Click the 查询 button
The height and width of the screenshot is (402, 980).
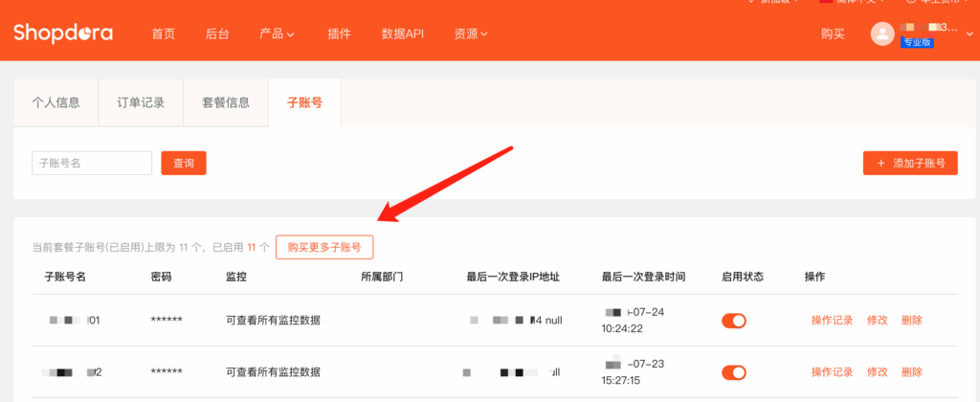(184, 163)
